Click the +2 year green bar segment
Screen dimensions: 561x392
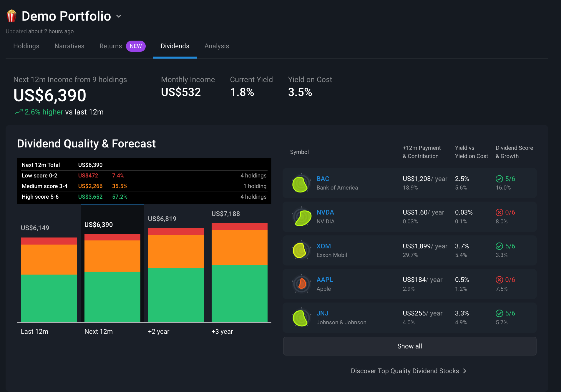click(x=176, y=295)
